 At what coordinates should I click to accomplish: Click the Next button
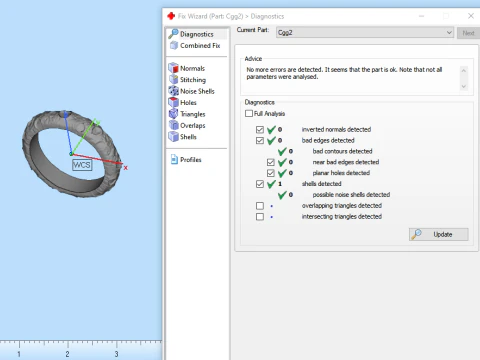tap(468, 33)
